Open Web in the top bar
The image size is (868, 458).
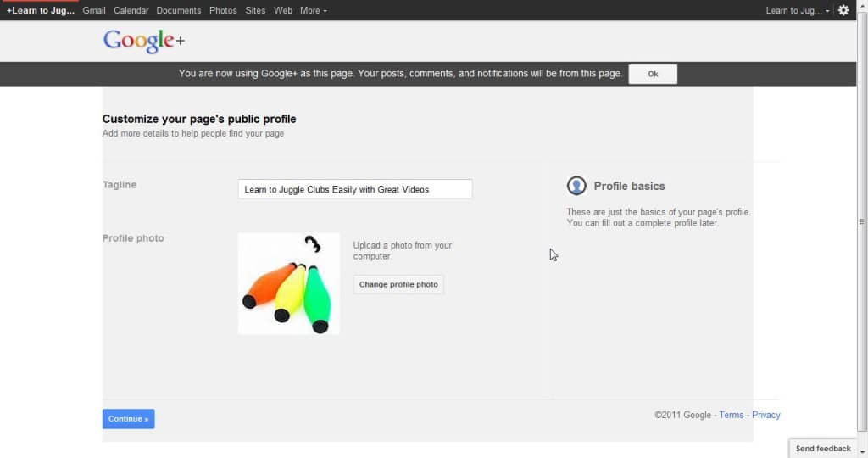pos(283,10)
